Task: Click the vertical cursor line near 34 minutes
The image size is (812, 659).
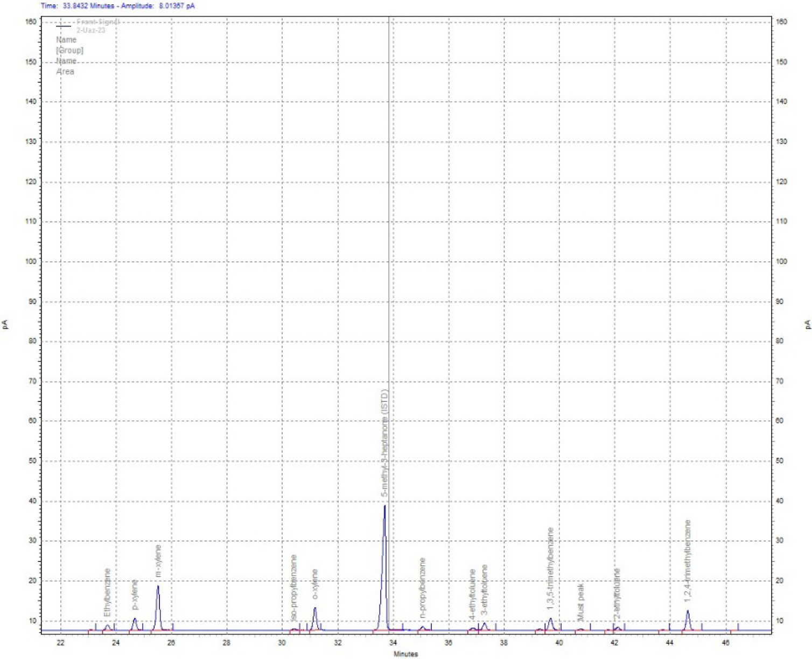Action: pos(389,269)
